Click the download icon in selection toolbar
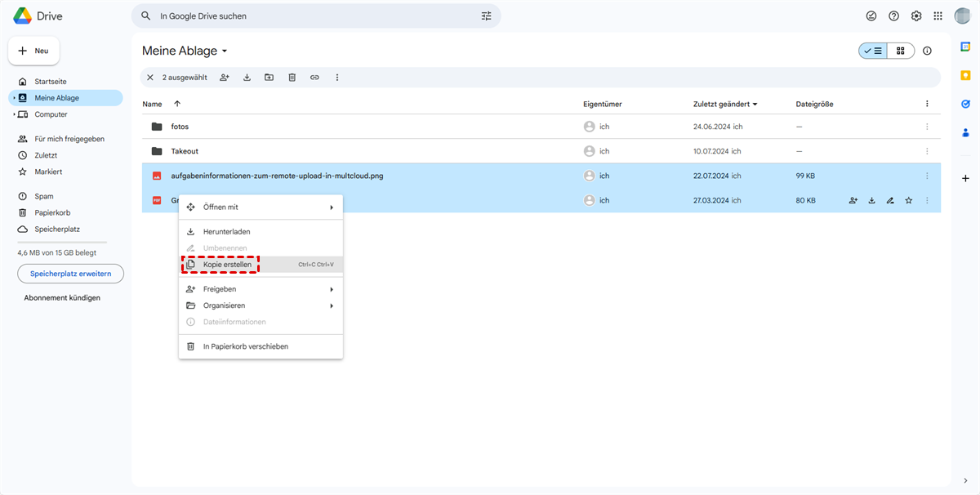This screenshot has height=495, width=980. (247, 78)
